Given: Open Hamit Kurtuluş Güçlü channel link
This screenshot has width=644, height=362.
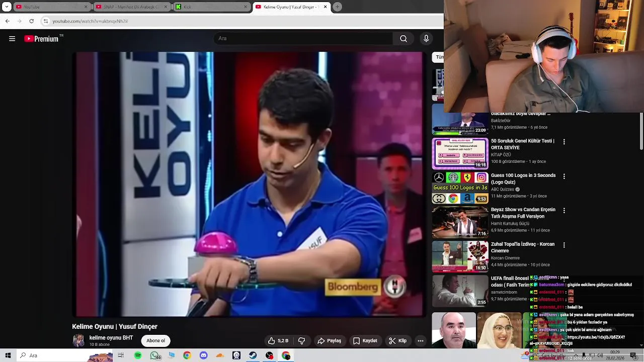Looking at the screenshot, I should (x=510, y=224).
